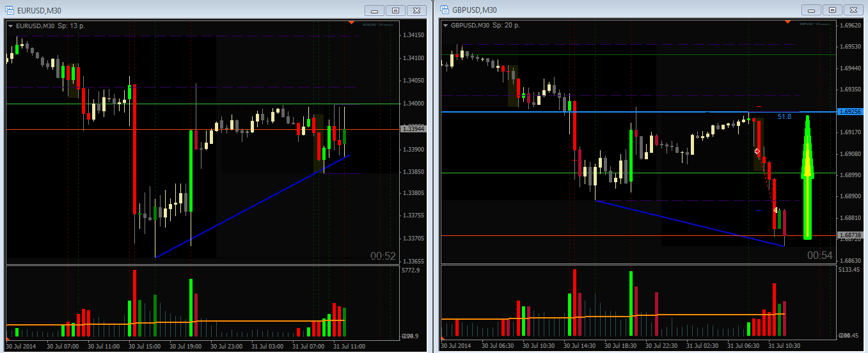Image resolution: width=868 pixels, height=353 pixels.
Task: Open the EURUSD,M30 chart menu triangle
Action: (10, 26)
